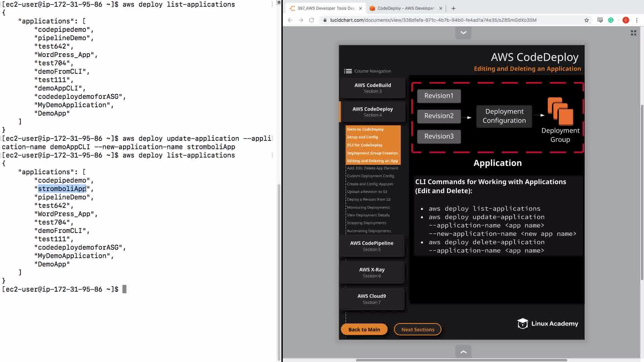The width and height of the screenshot is (644, 362).
Task: Expand the top chevron-down panel
Action: tap(463, 33)
